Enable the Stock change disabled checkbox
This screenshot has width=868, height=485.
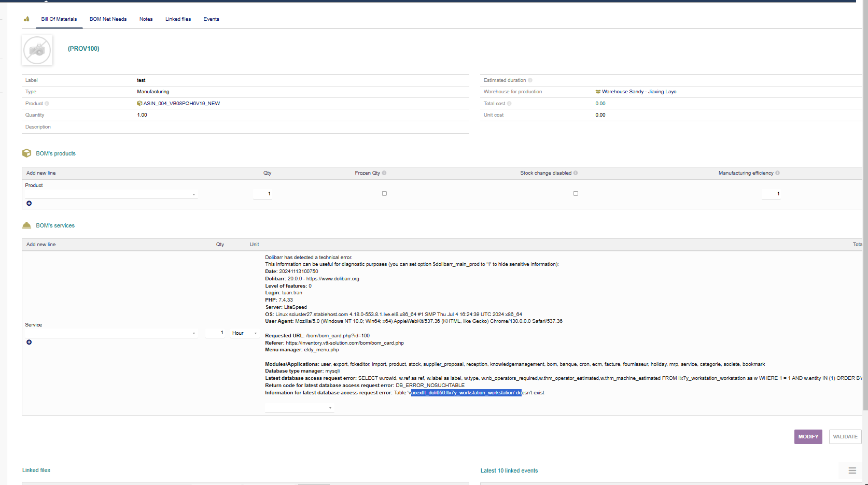click(x=576, y=194)
